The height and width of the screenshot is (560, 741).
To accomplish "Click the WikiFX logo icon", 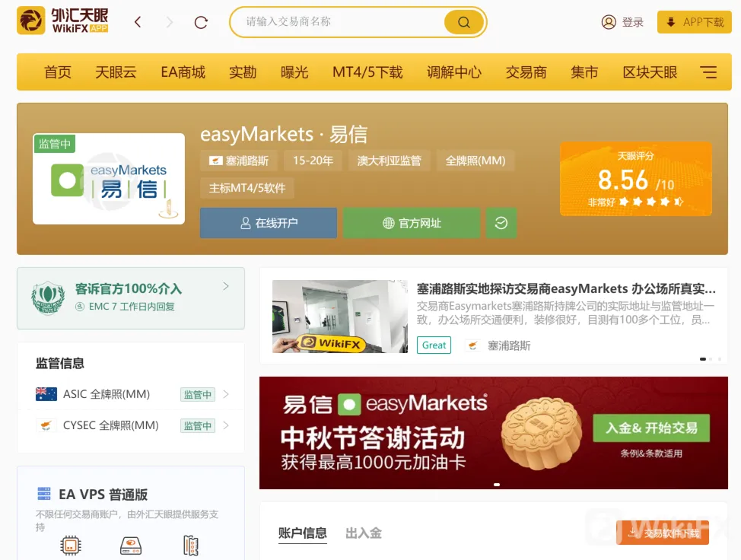I will pyautogui.click(x=30, y=21).
